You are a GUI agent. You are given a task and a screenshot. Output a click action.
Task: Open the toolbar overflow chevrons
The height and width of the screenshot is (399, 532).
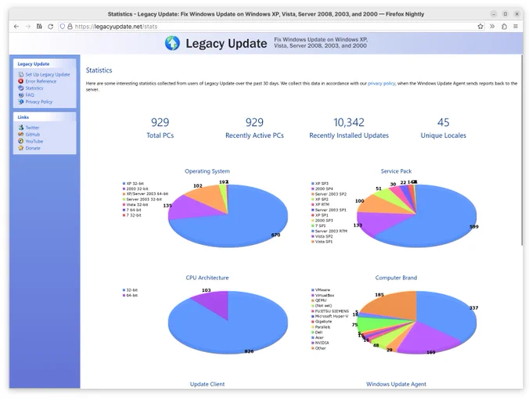(492, 27)
